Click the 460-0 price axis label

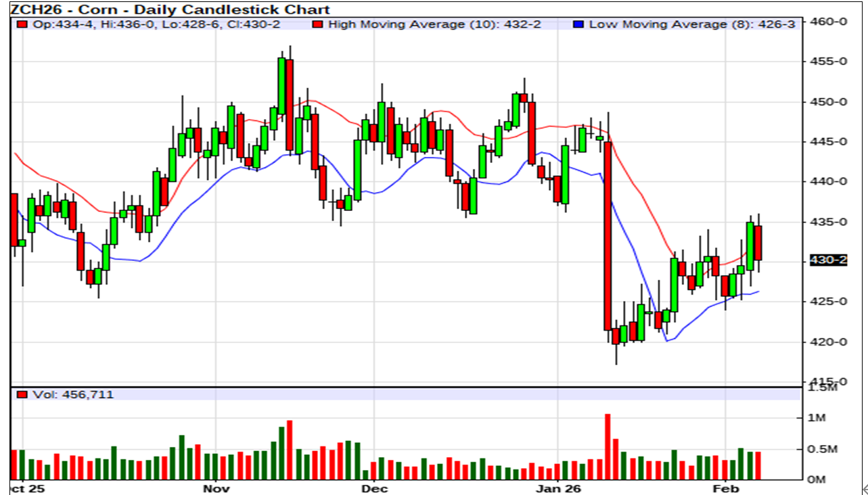click(833, 22)
